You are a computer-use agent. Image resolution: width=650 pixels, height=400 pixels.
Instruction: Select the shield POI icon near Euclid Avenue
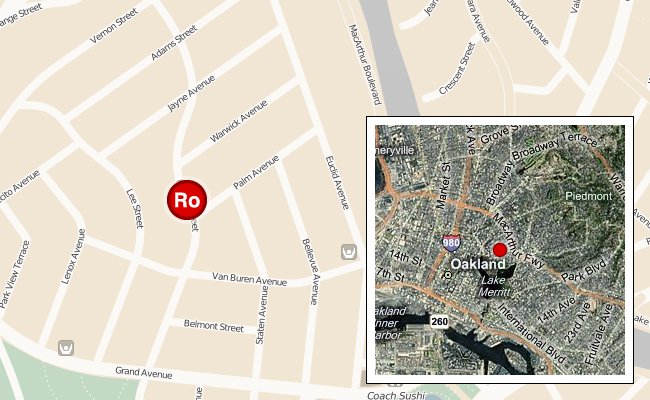349,252
